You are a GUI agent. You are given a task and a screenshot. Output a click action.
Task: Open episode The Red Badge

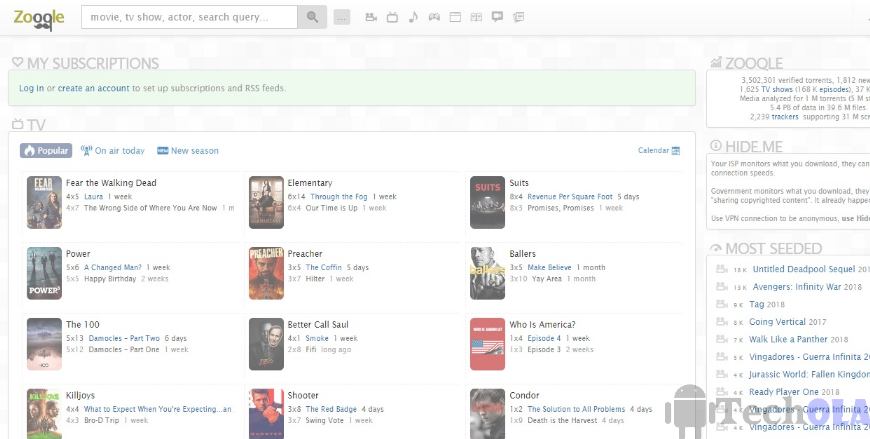331,409
